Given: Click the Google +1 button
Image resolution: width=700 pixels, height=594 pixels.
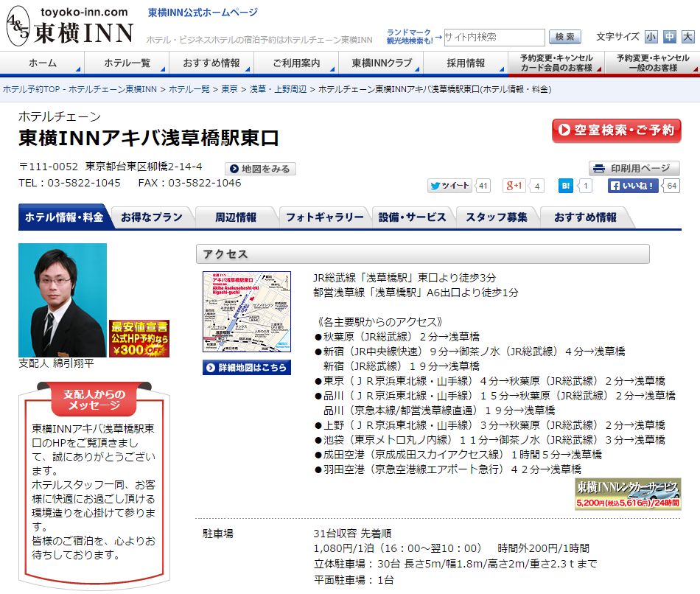Looking at the screenshot, I should (514, 186).
